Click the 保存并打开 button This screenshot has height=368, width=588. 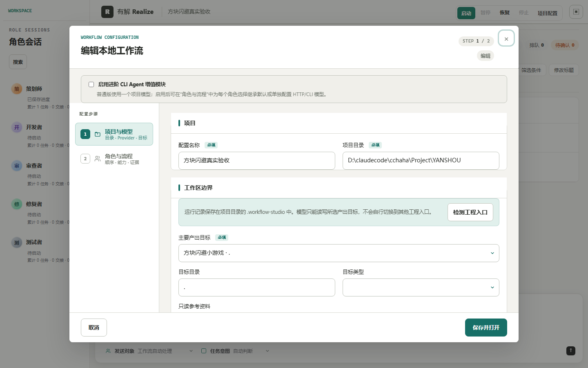point(486,328)
